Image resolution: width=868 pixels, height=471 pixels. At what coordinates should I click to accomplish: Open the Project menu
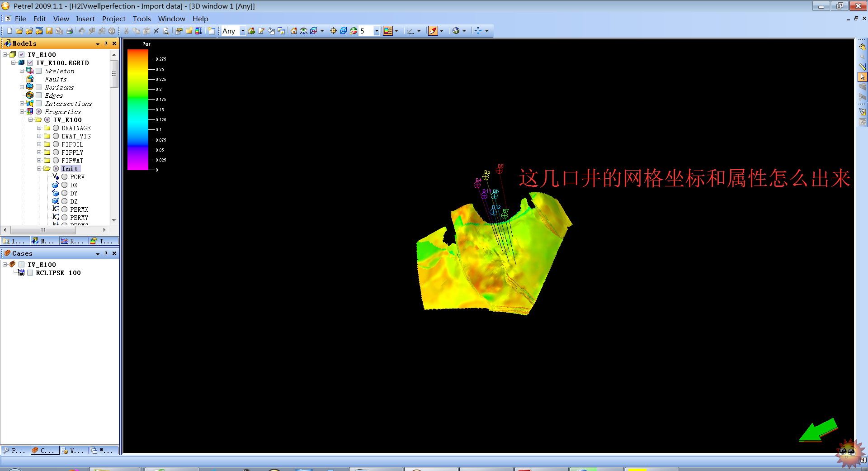[x=113, y=19]
